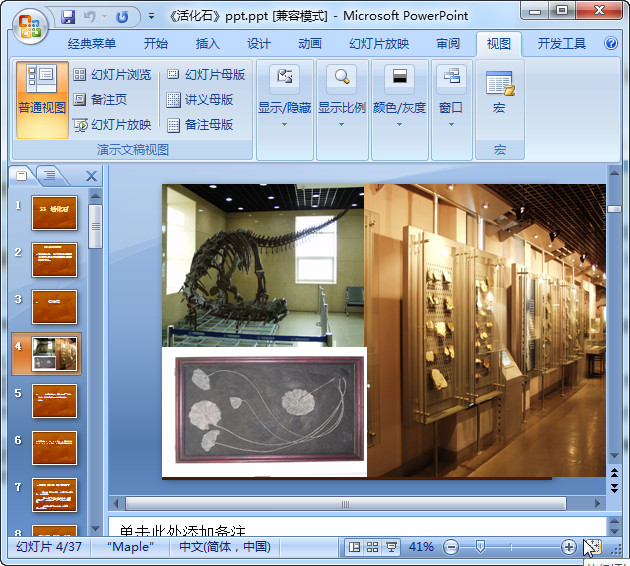Switch to the 插入 tab
Viewport: 630px width, 566px height.
207,43
